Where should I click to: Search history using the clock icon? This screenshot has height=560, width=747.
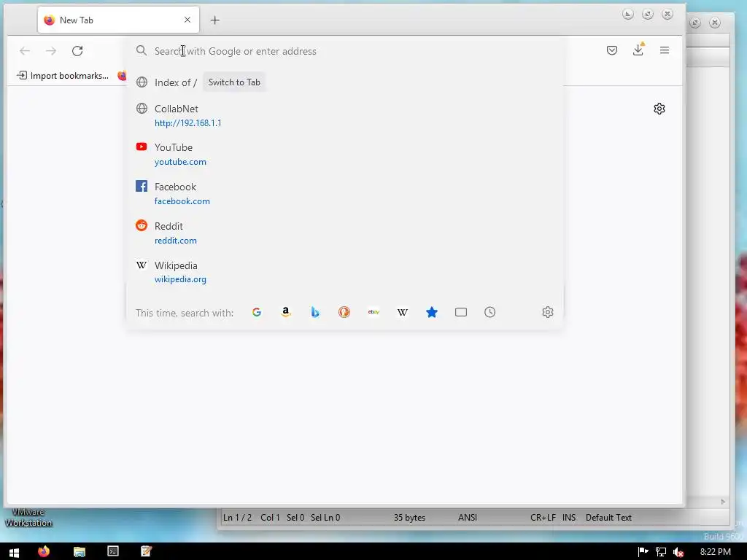point(489,312)
